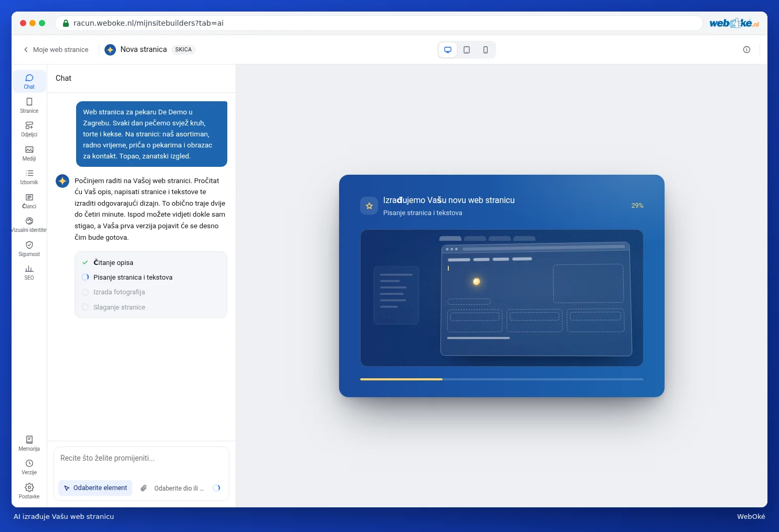Click the Odaberite element button

[x=96, y=488]
